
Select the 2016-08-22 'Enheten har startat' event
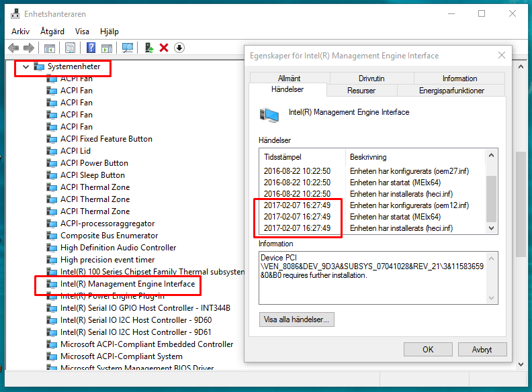pyautogui.click(x=373, y=183)
